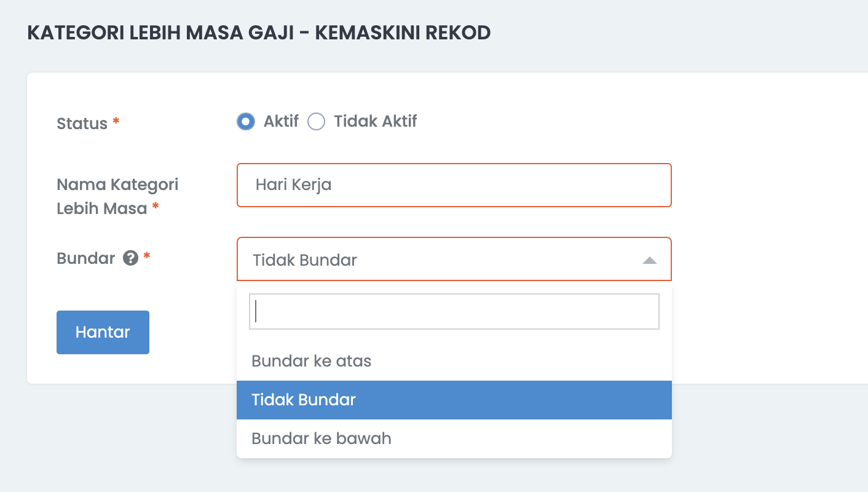The width and height of the screenshot is (868, 492).
Task: Click the Nama Kategori Lebih Masa label
Action: (x=117, y=196)
